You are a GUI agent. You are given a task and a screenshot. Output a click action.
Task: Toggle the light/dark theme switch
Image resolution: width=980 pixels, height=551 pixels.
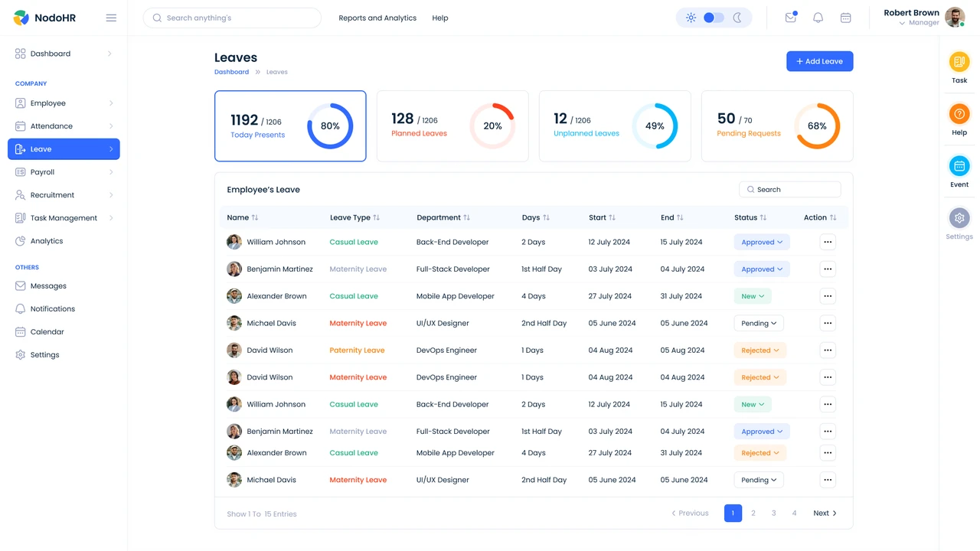click(714, 18)
